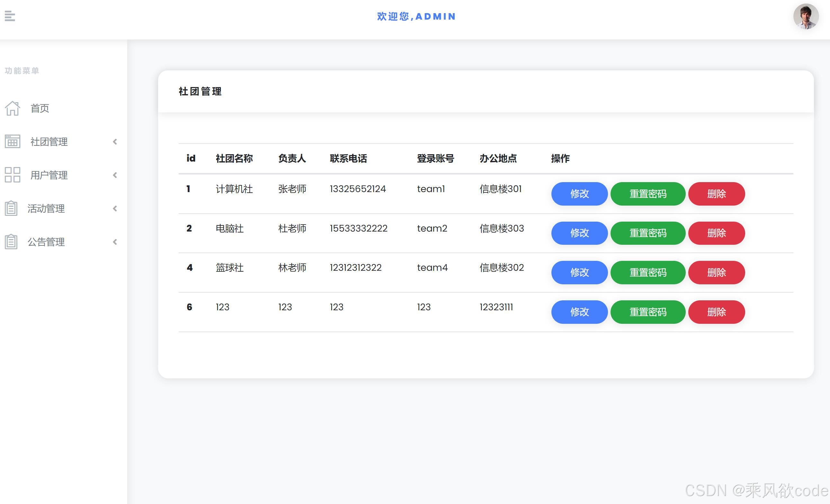Screen dimensions: 830x504
Task: Expand the 社团管理 submenu chevron
Action: click(x=115, y=142)
